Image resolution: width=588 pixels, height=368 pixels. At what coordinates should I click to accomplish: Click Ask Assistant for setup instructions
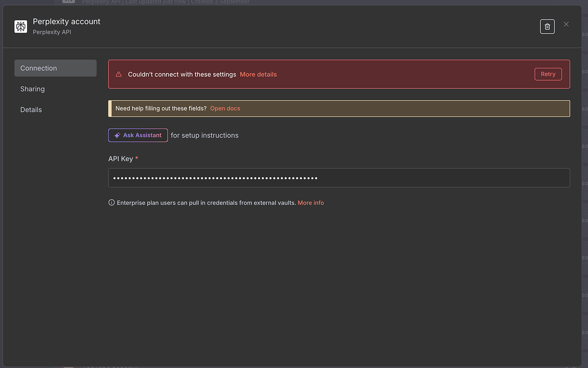pyautogui.click(x=138, y=135)
